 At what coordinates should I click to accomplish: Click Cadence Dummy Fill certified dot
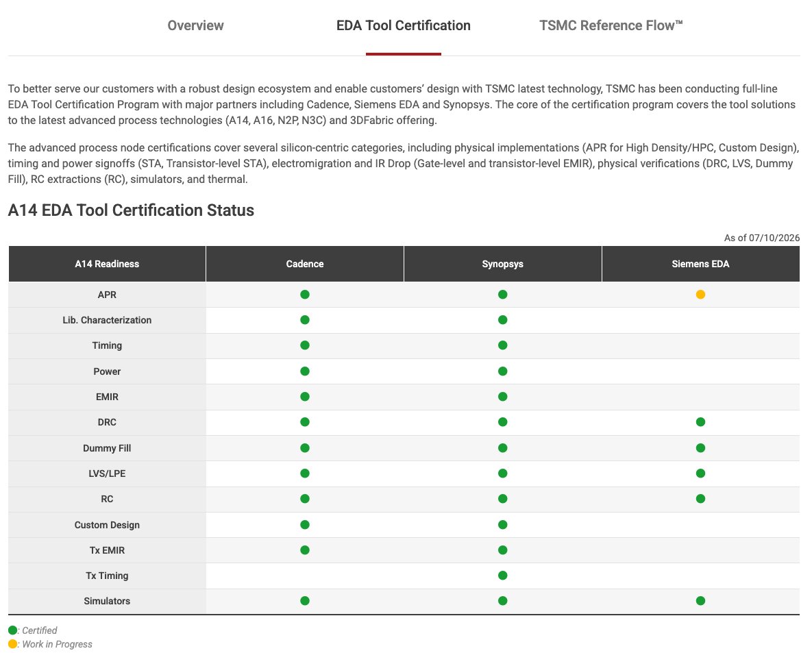point(305,448)
